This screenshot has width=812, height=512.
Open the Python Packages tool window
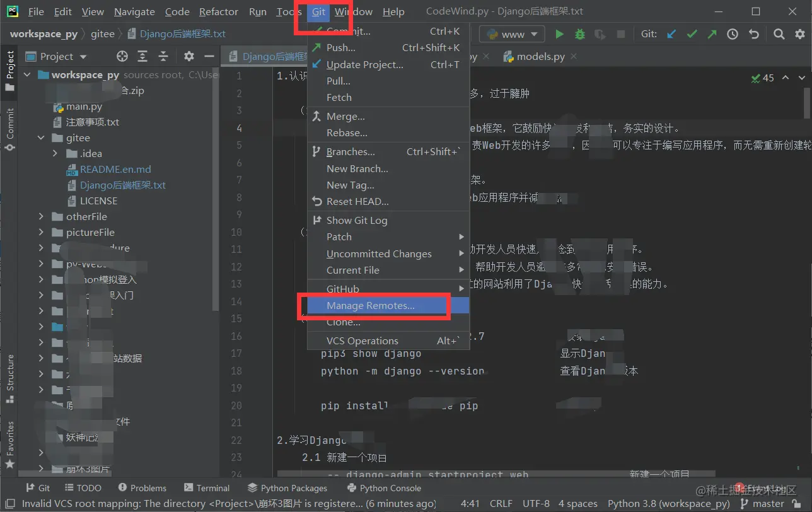tap(287, 488)
